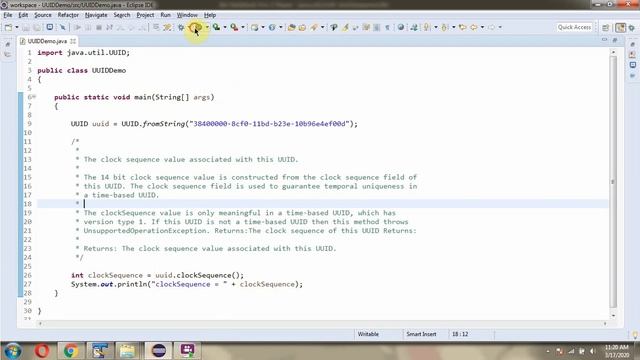Click the Open Perspective icon
Screen dimensions: 640x360
tap(606, 27)
